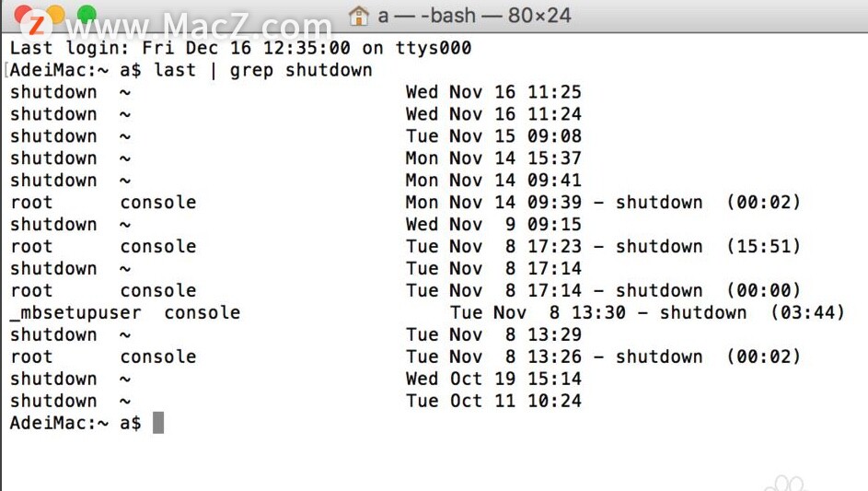This screenshot has width=868, height=491.
Task: Click the home folder icon in title bar
Action: click(x=359, y=16)
